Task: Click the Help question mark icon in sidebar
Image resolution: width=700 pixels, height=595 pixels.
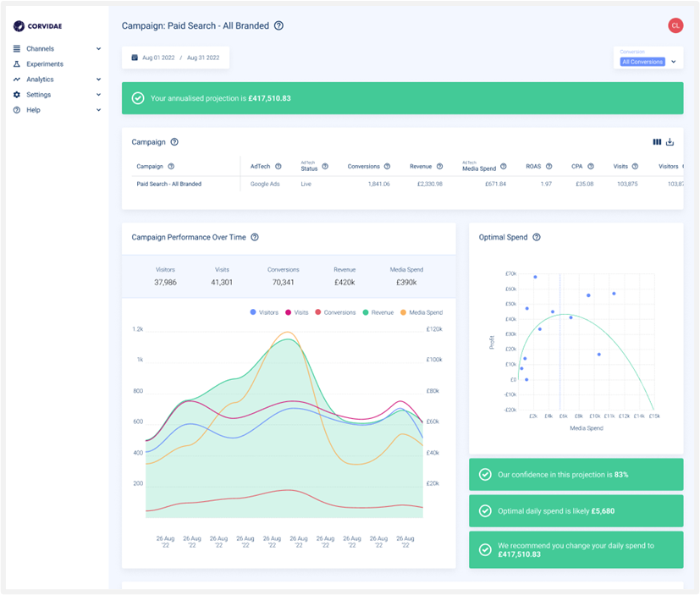Action: coord(17,110)
